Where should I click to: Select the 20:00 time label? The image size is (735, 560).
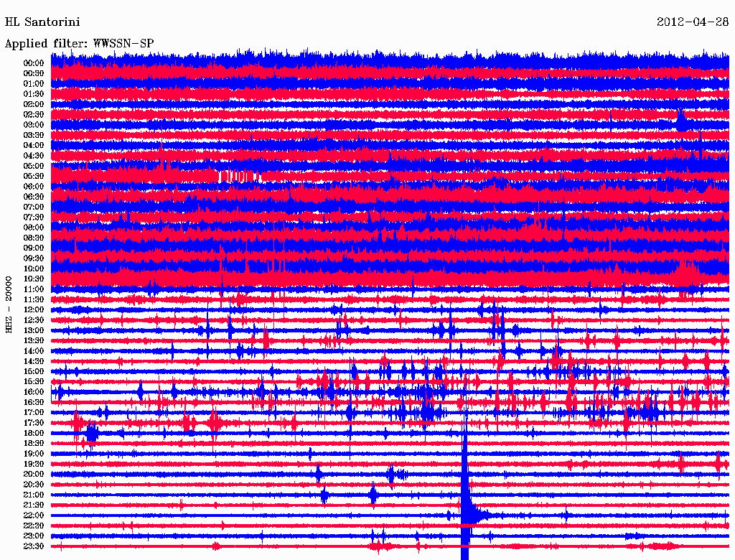(34, 475)
